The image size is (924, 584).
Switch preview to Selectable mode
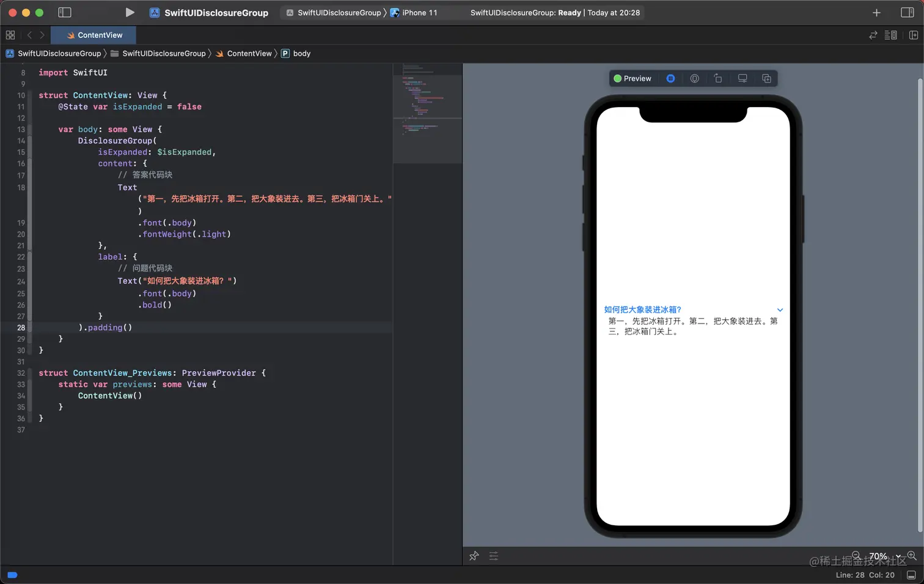[695, 78]
